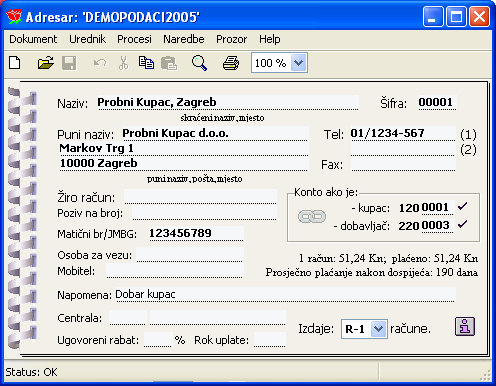Click the magnifying glass search icon
Viewport: 496px width, 386px height.
point(199,63)
